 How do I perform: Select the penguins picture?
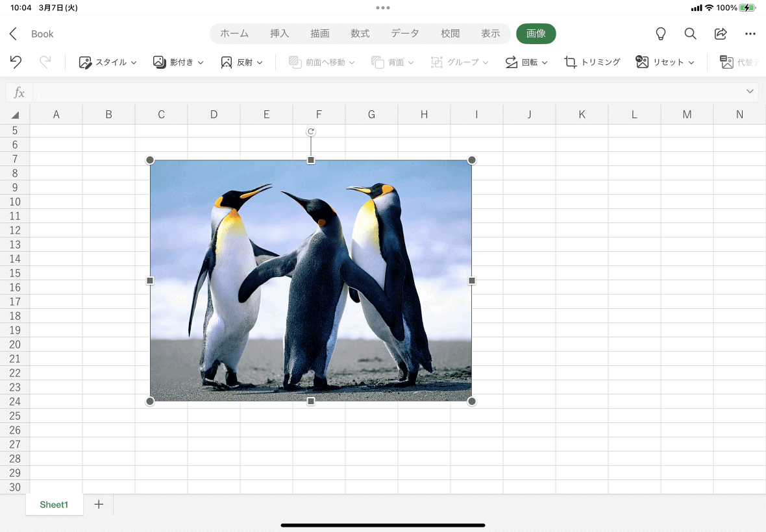pyautogui.click(x=311, y=281)
